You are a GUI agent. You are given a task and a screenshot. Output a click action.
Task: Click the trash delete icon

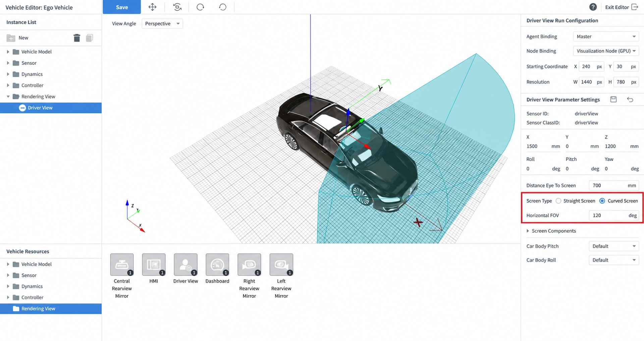tap(77, 38)
